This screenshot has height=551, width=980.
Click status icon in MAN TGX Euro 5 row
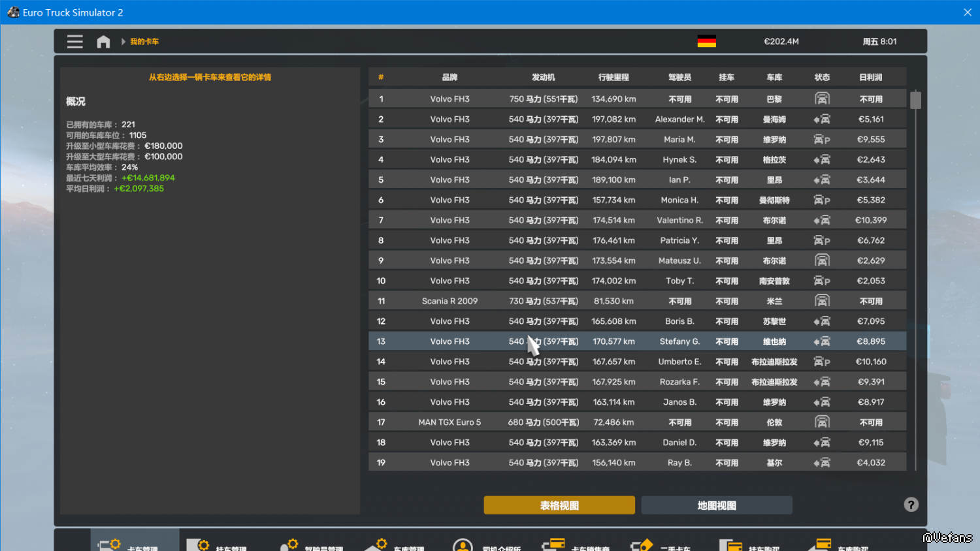point(822,422)
